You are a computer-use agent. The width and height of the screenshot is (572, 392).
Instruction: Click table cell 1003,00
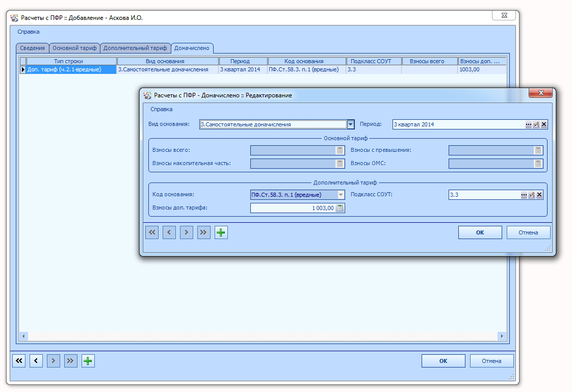point(482,70)
